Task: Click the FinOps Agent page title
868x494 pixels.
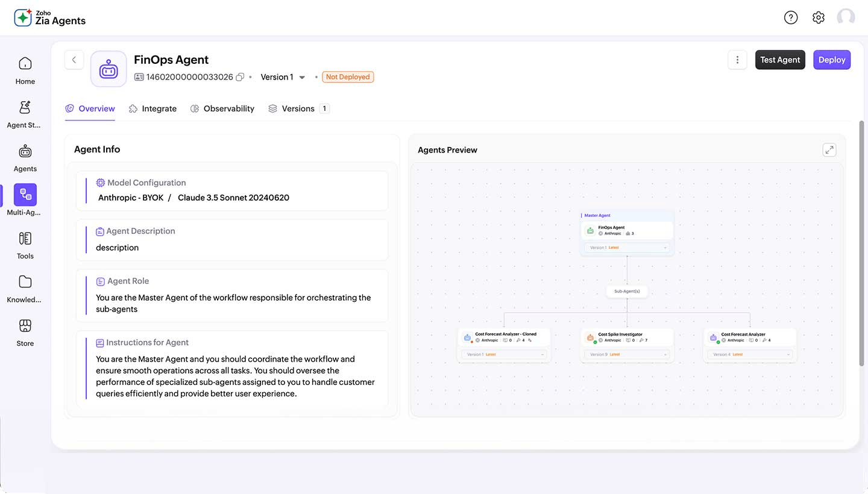Action: pos(171,60)
